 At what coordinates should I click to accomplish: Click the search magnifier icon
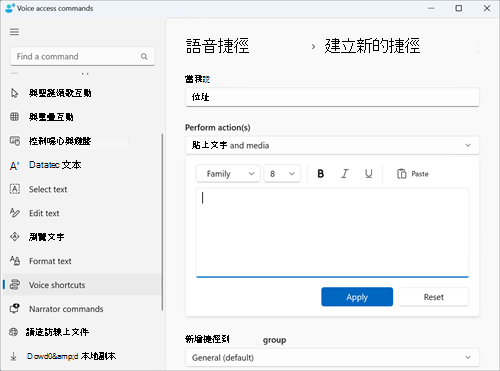pos(144,56)
